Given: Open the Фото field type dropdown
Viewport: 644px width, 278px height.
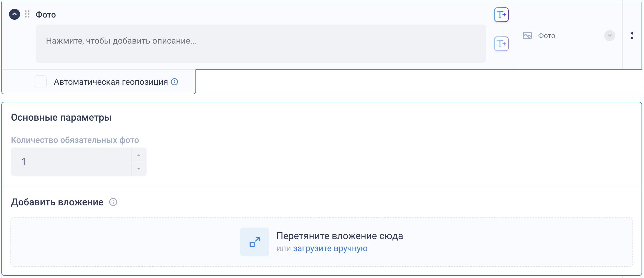Looking at the screenshot, I should point(609,36).
